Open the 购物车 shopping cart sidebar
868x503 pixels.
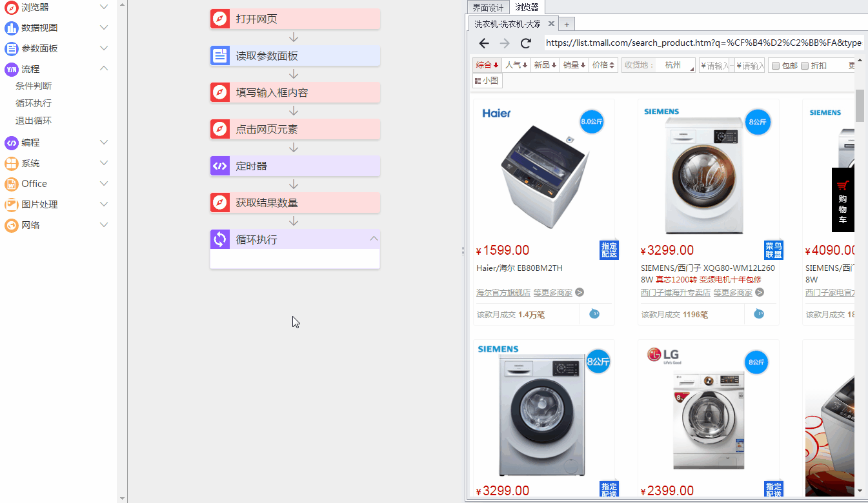[843, 200]
